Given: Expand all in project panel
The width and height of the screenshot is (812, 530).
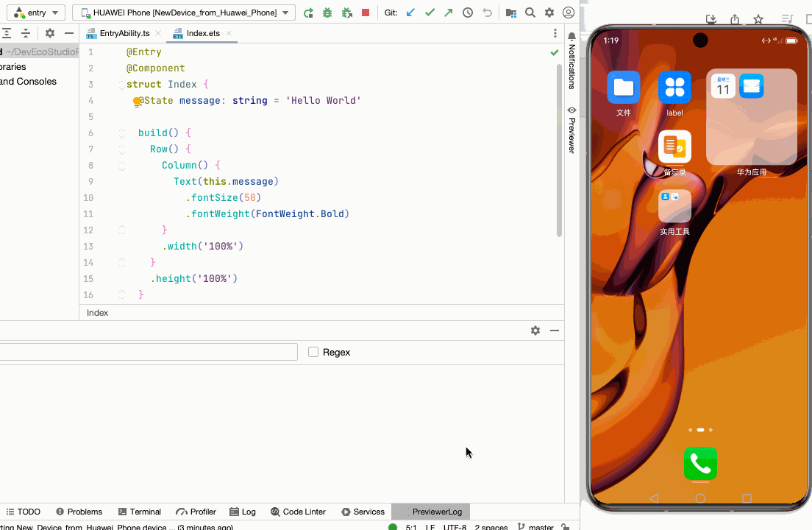Looking at the screenshot, I should click(x=7, y=33).
